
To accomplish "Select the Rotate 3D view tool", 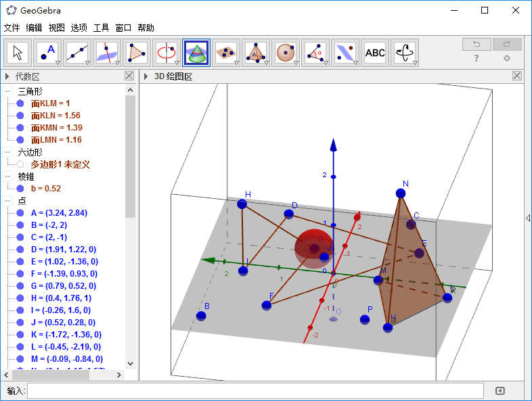I will tap(404, 52).
